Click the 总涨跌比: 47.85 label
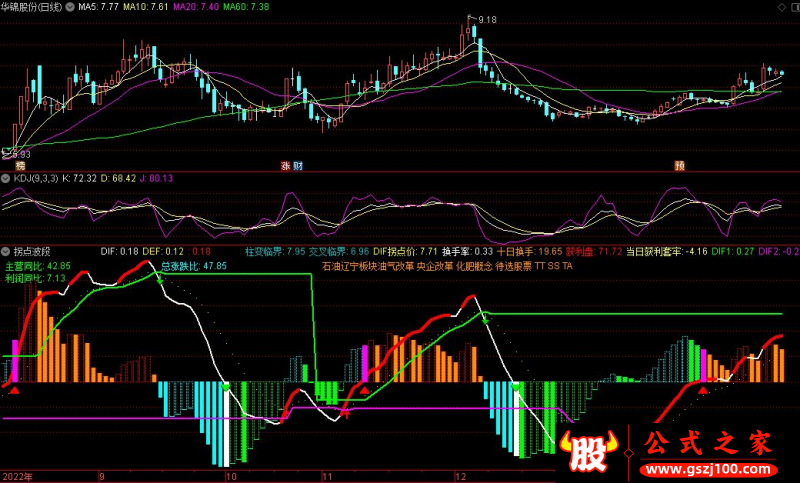Screen dimensions: 800x483 click(194, 266)
